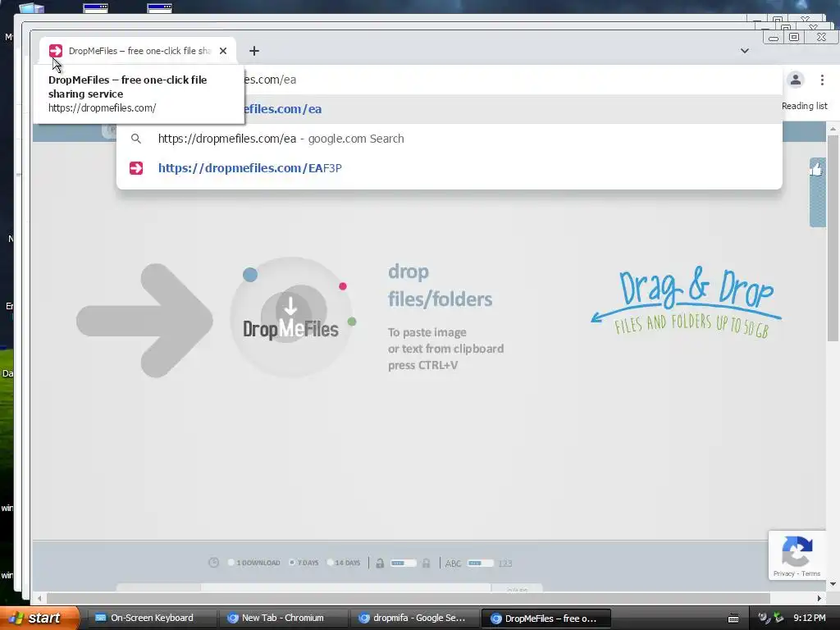Toggle the password lock switch
This screenshot has height=630, width=840.
point(404,563)
